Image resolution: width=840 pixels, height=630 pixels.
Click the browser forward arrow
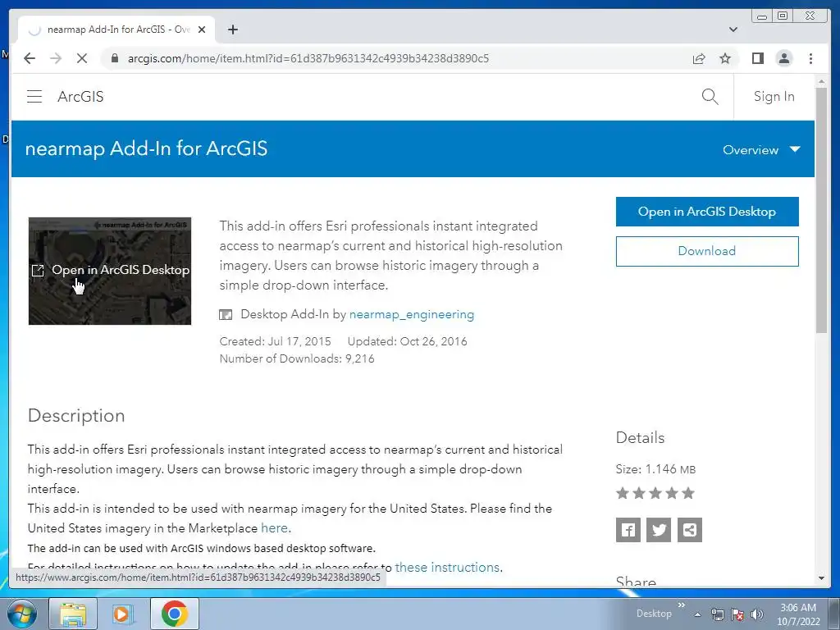click(x=56, y=58)
